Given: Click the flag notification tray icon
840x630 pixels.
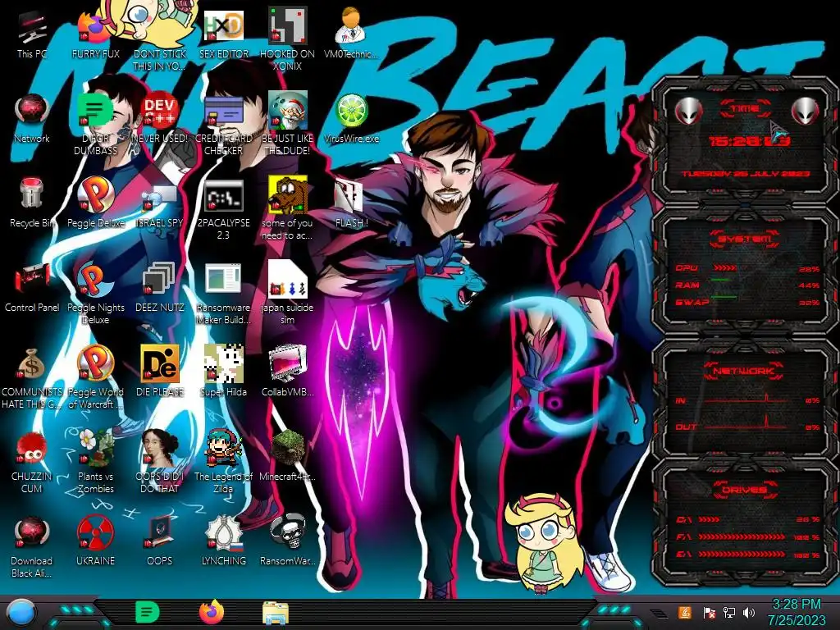Looking at the screenshot, I should click(x=709, y=612).
